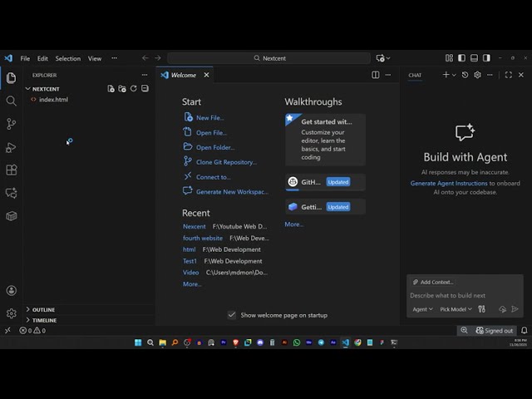Click New File link

pyautogui.click(x=210, y=118)
